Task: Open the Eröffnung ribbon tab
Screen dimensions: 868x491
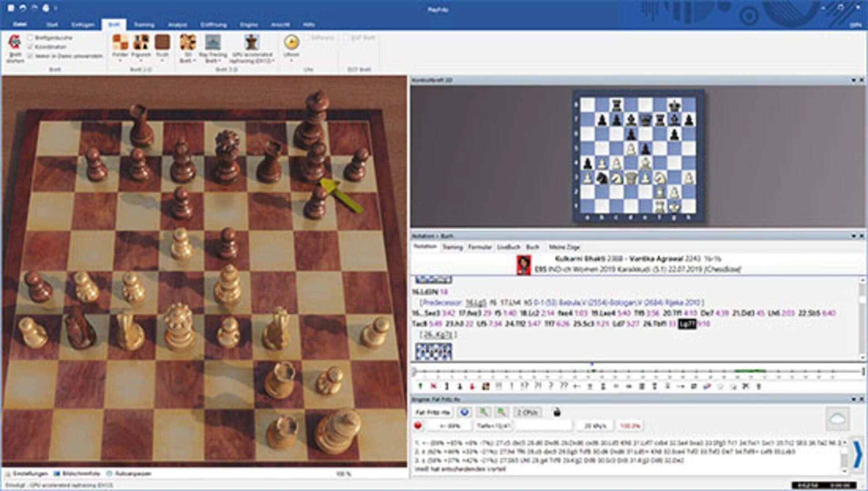Action: (214, 25)
